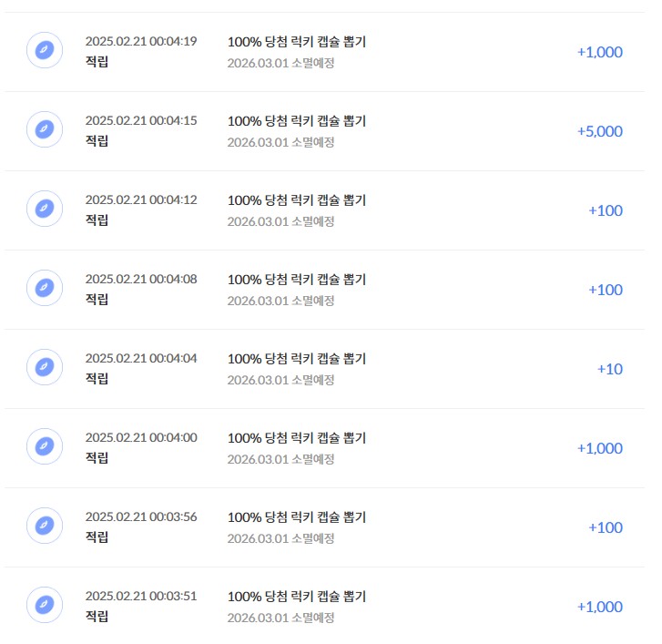This screenshot has height=644, width=662.
Task: Click the +1,000 amount at 00:04:19
Action: tap(599, 52)
